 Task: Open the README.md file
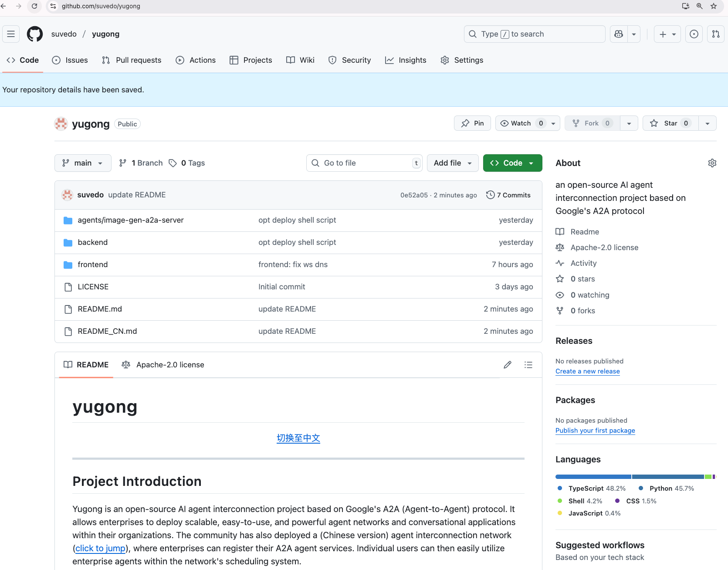click(100, 309)
